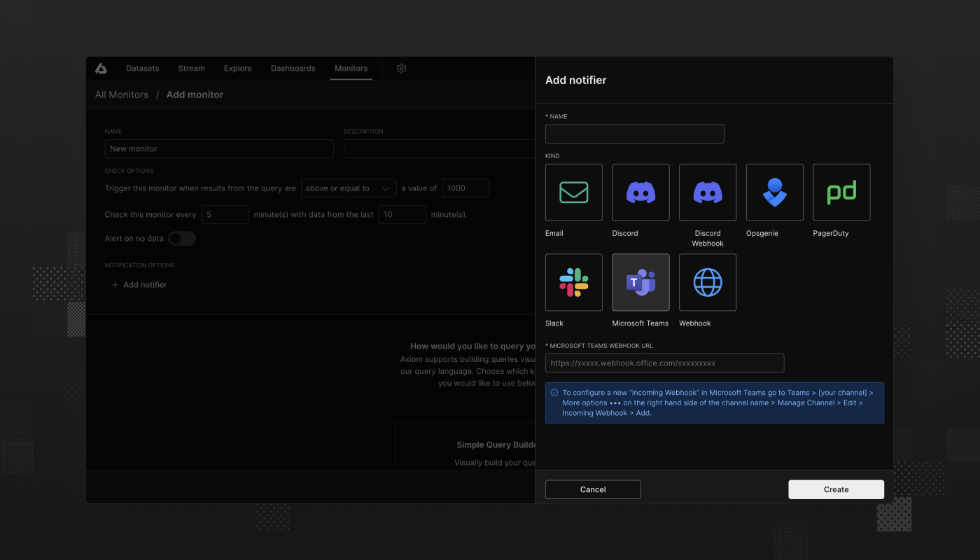Select the Microsoft Teams notifier tile

tap(640, 282)
